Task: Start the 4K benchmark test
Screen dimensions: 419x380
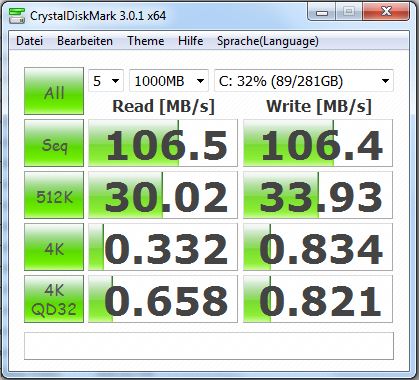Action: tap(54, 247)
